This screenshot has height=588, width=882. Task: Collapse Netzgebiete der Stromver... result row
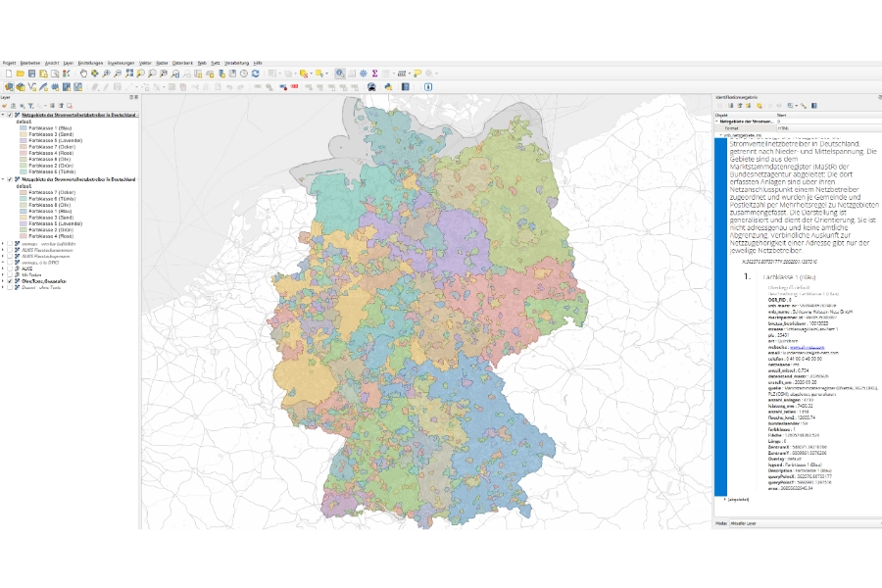coord(716,122)
